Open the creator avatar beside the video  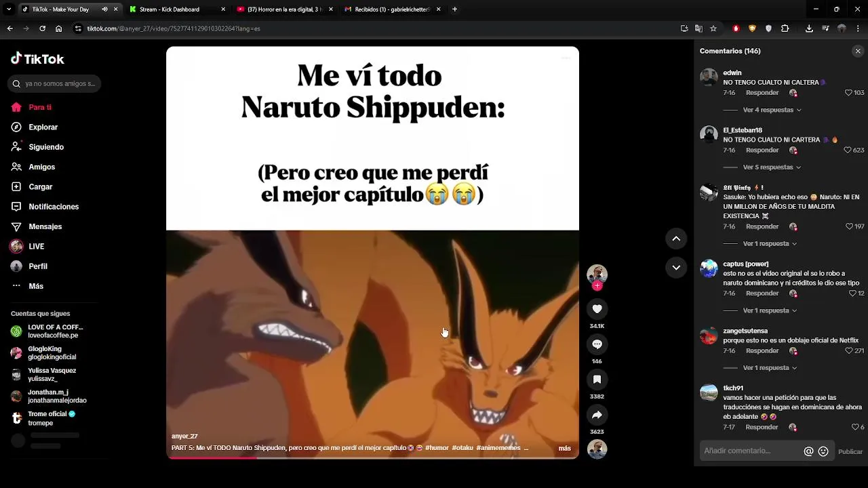tap(597, 274)
